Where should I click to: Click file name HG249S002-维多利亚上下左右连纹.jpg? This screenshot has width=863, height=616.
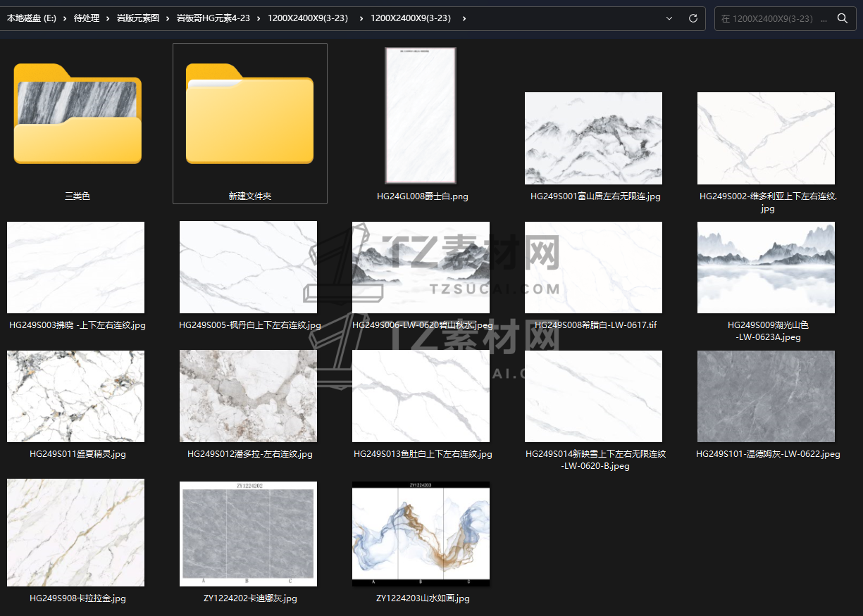pos(768,203)
